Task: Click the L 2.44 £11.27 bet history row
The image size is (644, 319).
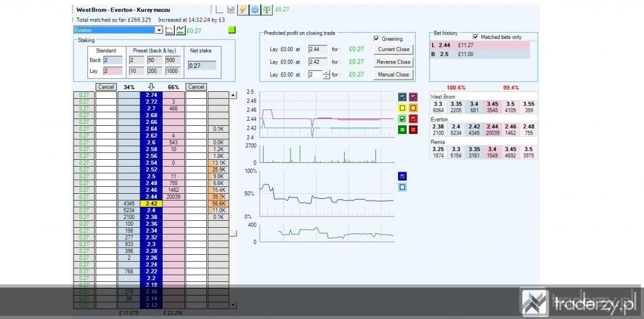Action: point(480,45)
